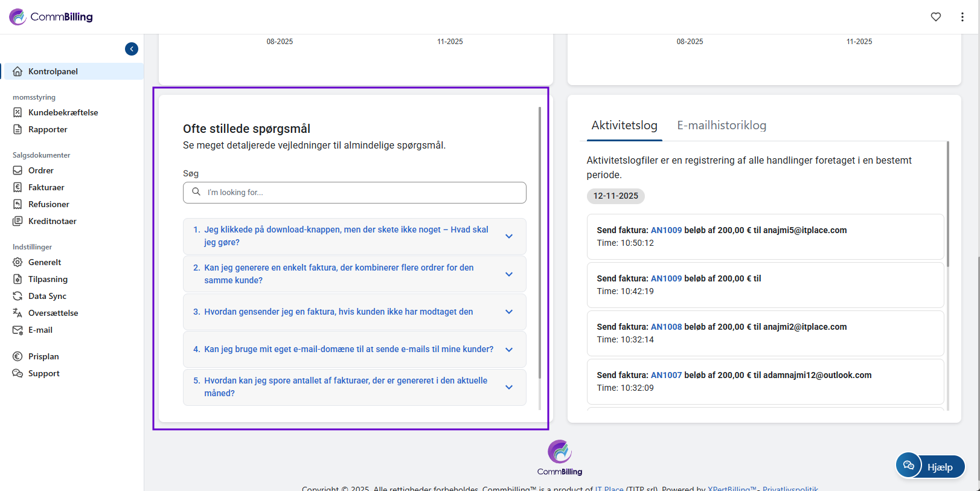Click AN1007 invoice link

coord(666,375)
